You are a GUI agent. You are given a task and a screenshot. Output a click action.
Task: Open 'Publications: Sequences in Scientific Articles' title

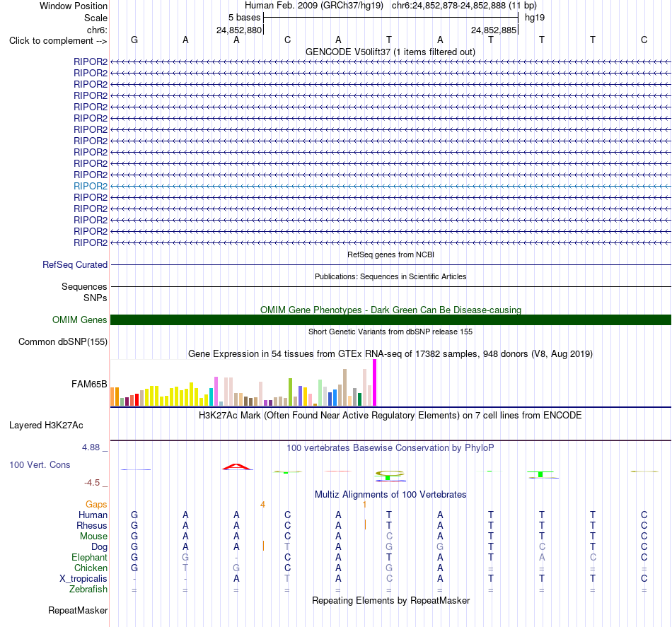(390, 276)
